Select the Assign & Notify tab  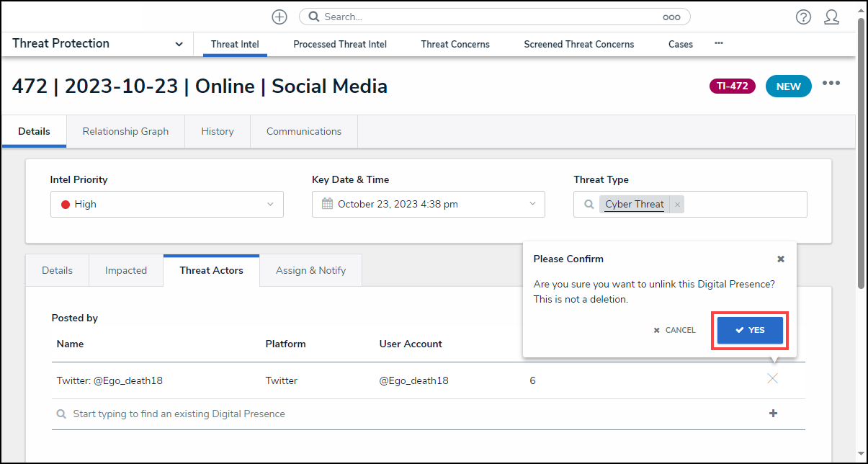(310, 271)
